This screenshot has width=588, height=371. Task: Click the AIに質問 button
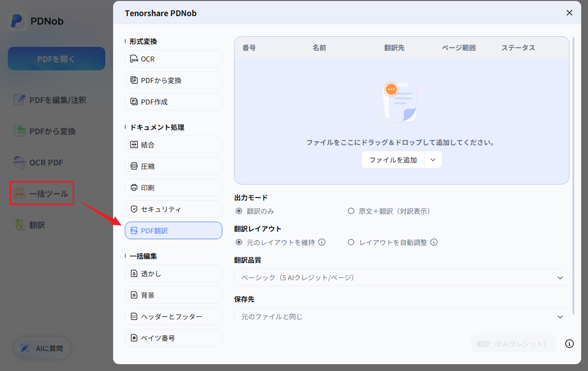tap(42, 349)
